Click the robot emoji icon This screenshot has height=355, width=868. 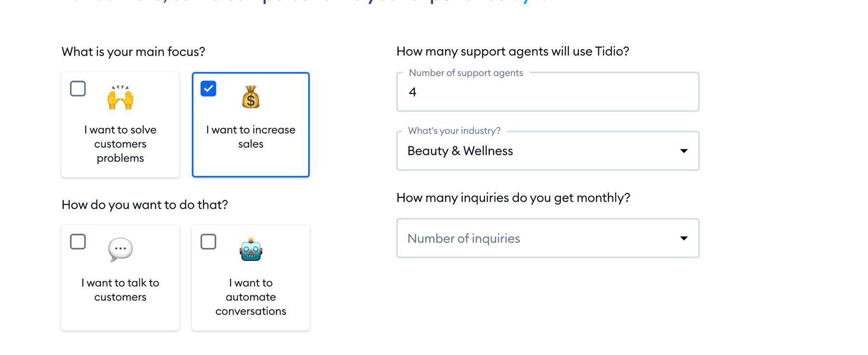coord(250,250)
